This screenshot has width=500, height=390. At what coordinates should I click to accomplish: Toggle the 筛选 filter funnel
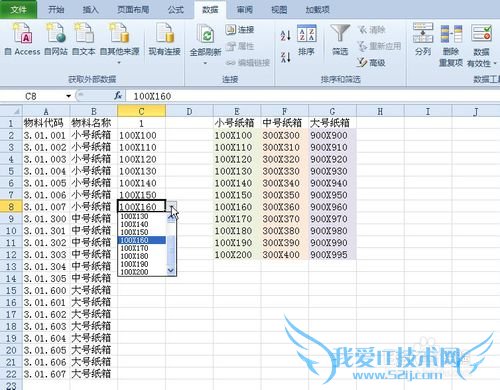coord(340,40)
